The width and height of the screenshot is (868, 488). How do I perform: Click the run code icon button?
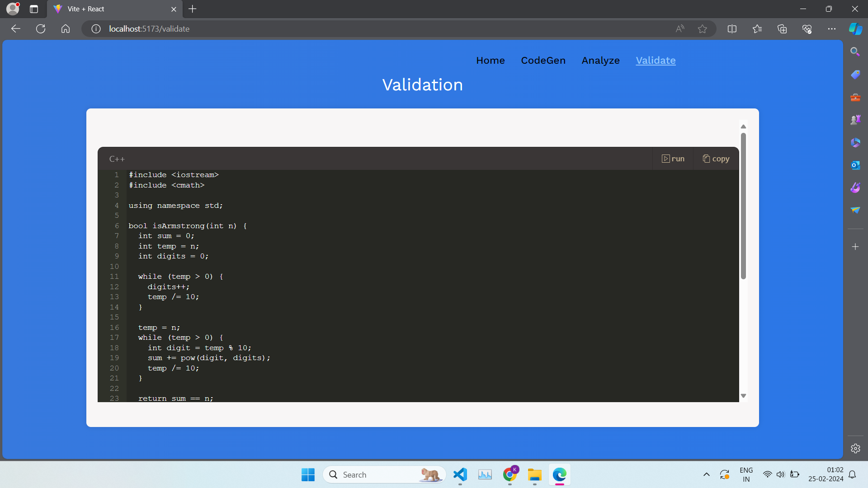pyautogui.click(x=673, y=159)
